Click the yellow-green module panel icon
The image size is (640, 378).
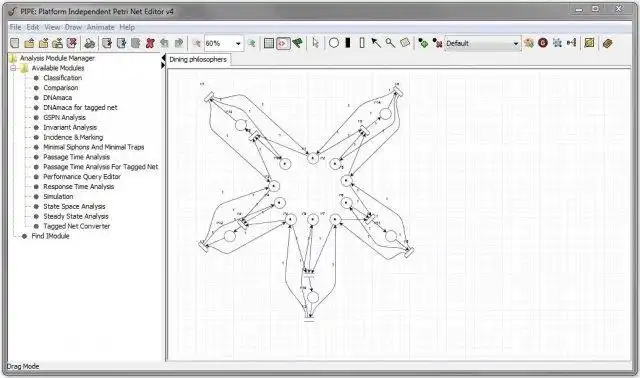[x=589, y=43]
